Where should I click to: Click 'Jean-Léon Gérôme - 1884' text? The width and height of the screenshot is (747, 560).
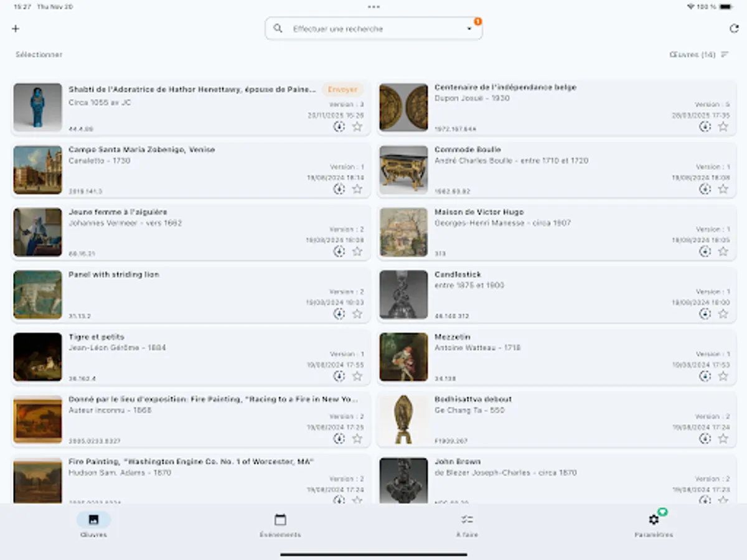point(117,348)
